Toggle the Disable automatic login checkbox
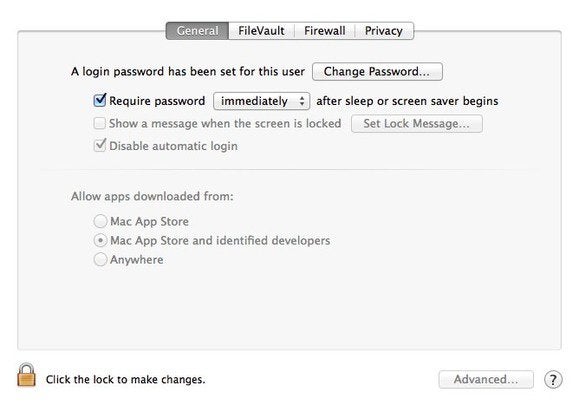The image size is (579, 405). (x=100, y=145)
